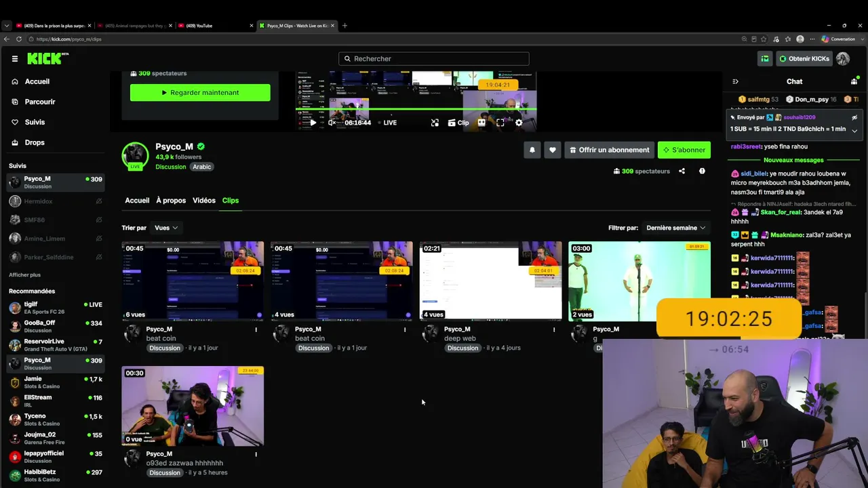Switch to the Vidéos tab
The width and height of the screenshot is (868, 488).
[204, 201]
